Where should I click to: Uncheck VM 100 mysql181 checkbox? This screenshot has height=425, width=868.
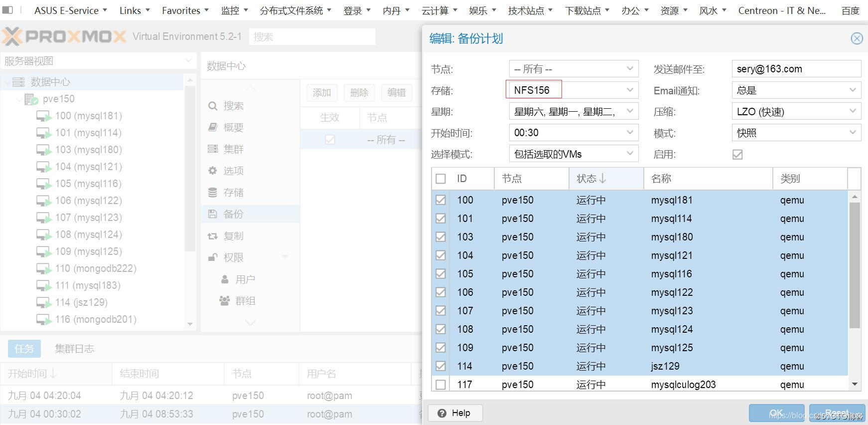click(x=440, y=200)
